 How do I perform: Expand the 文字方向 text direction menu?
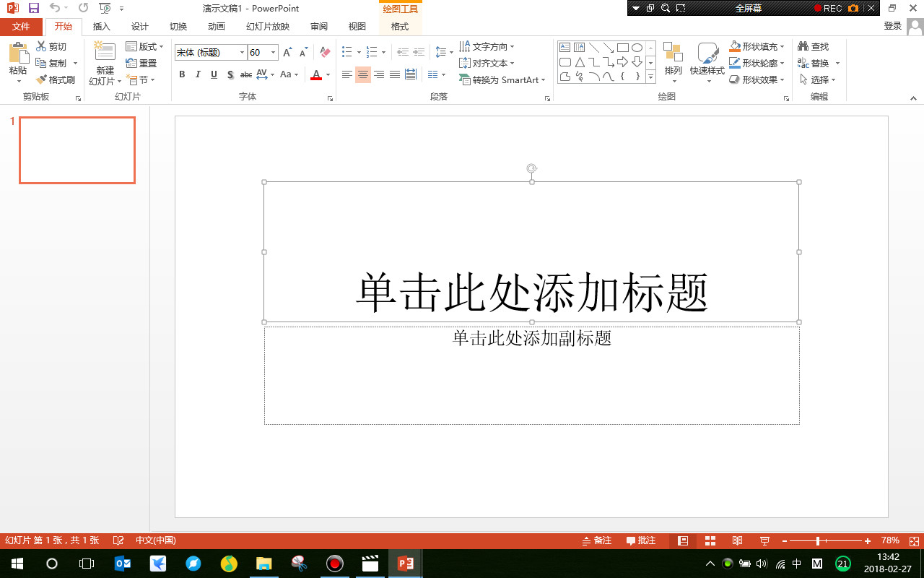point(512,46)
